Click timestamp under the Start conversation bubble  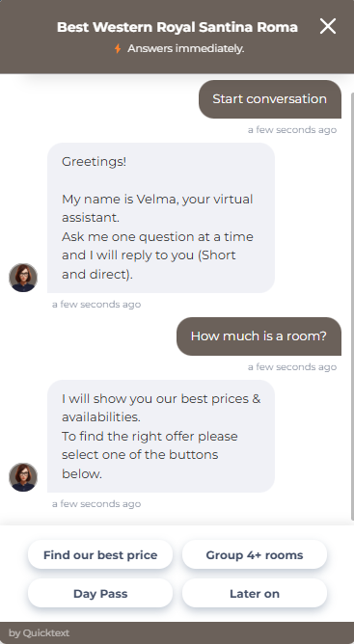tap(292, 130)
